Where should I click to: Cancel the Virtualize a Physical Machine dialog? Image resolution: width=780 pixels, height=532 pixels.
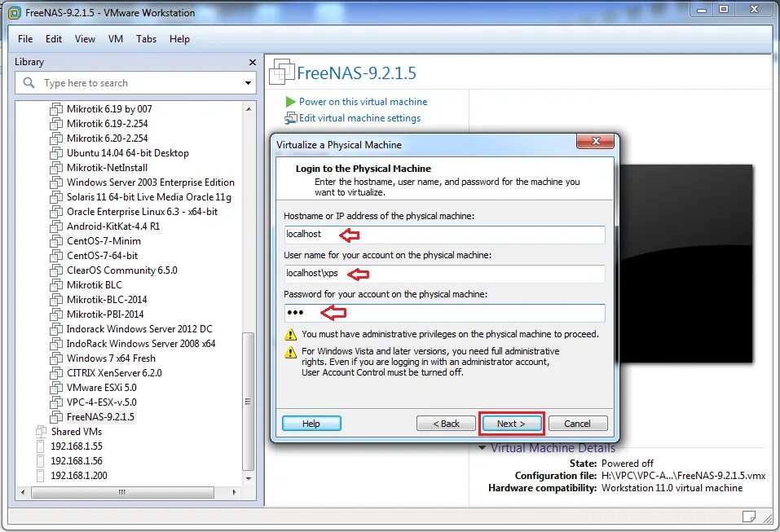(578, 424)
